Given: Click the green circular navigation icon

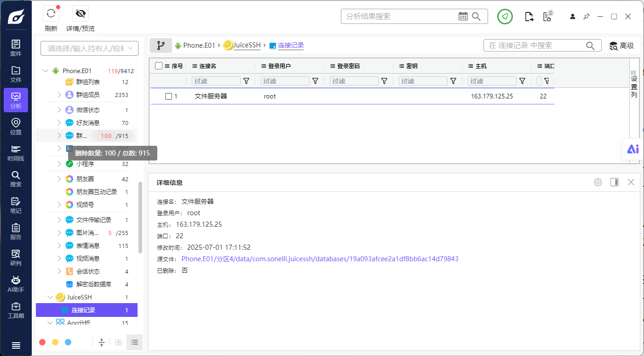Looking at the screenshot, I should (x=505, y=17).
